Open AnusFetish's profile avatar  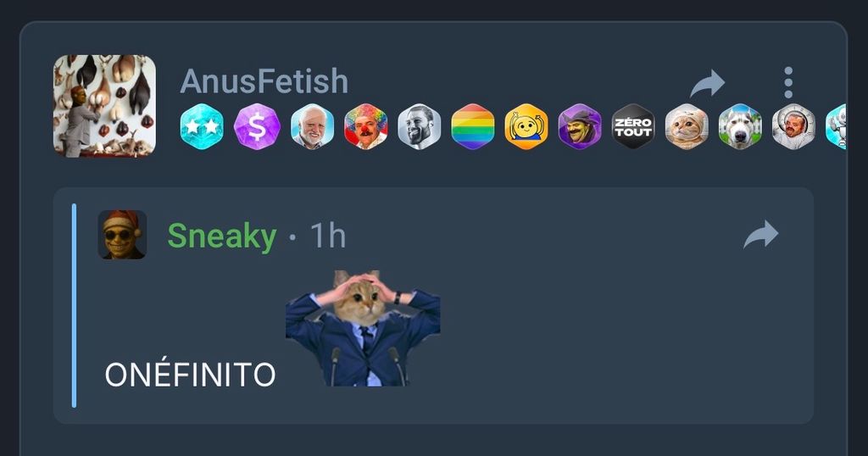point(104,106)
